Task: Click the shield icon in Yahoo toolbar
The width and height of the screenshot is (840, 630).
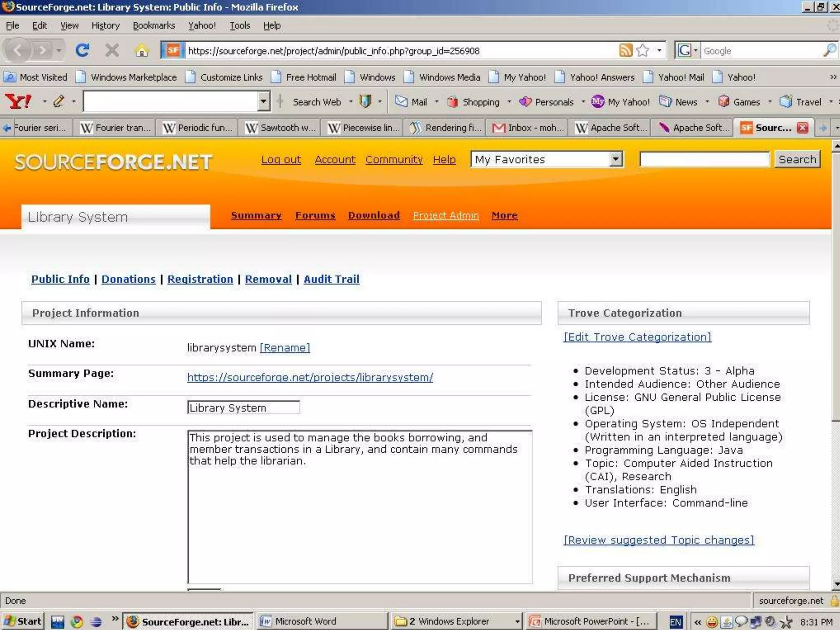Action: pyautogui.click(x=365, y=101)
